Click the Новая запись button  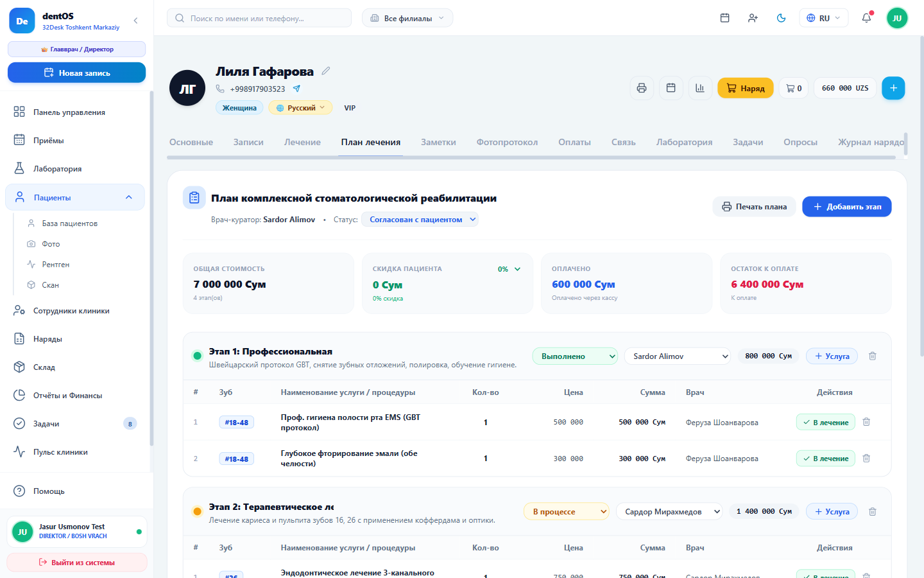[x=76, y=73]
